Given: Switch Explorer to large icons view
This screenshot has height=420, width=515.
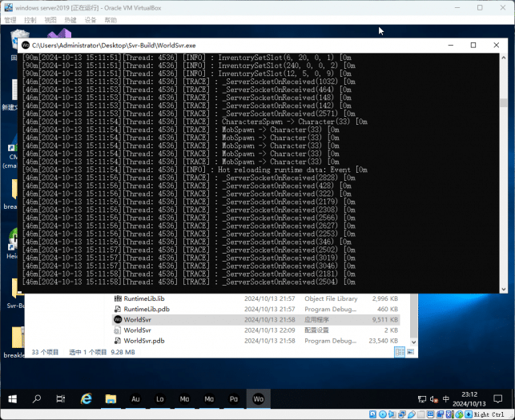Looking at the screenshot, I should pyautogui.click(x=410, y=352).
